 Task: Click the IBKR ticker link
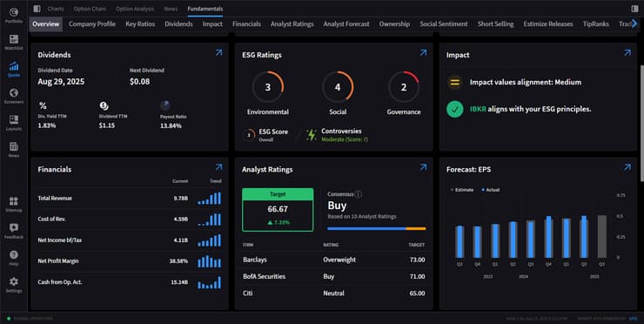(x=478, y=109)
